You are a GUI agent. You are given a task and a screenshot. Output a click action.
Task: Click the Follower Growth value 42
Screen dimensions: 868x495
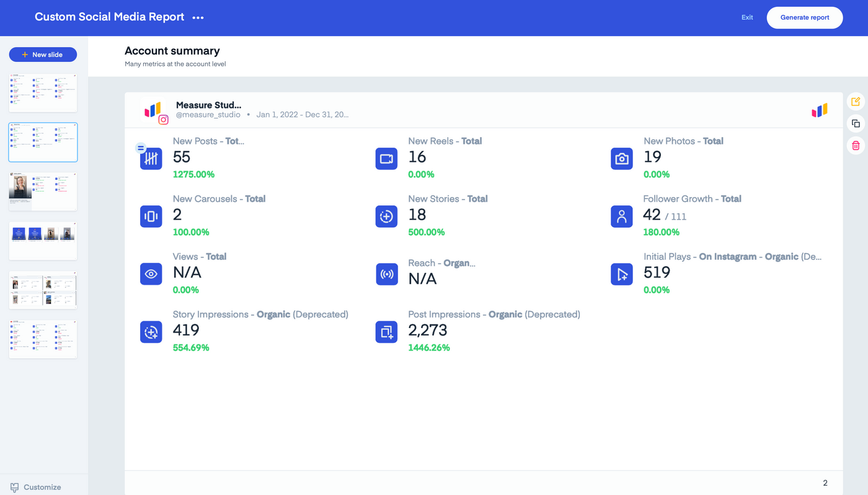(652, 215)
